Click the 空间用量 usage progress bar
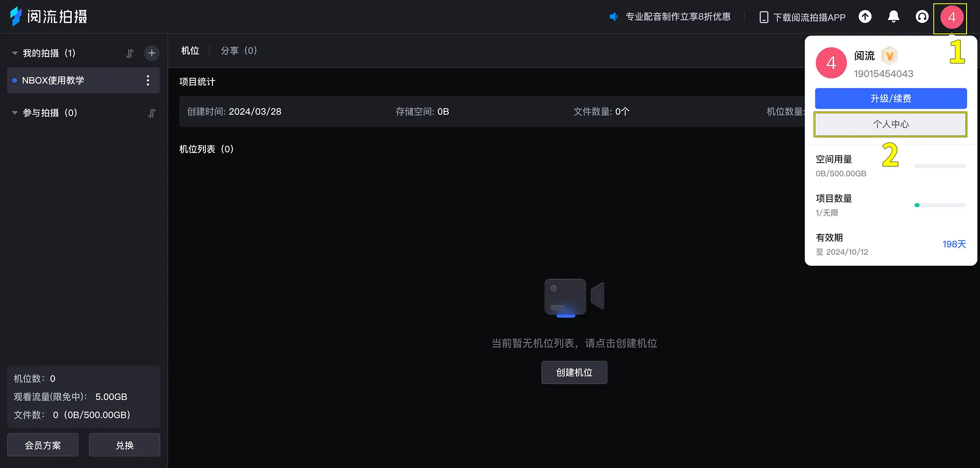 [940, 166]
